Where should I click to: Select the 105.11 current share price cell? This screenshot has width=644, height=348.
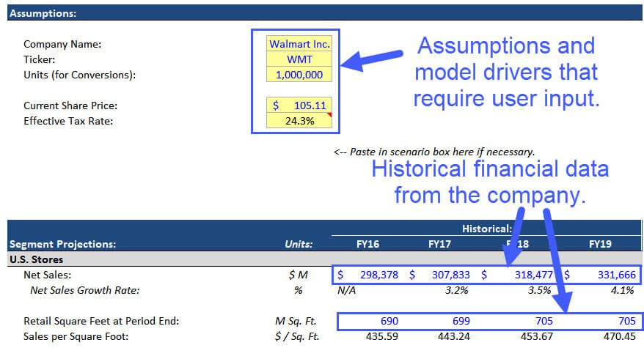coord(299,105)
